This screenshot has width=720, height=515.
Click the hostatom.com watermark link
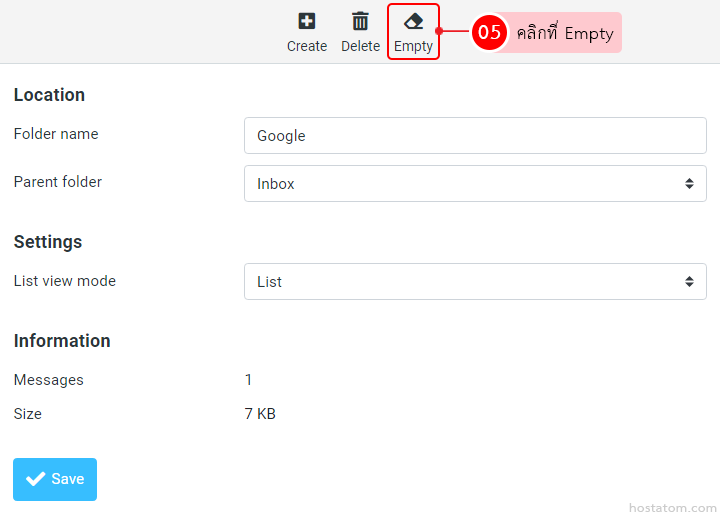(x=673, y=507)
